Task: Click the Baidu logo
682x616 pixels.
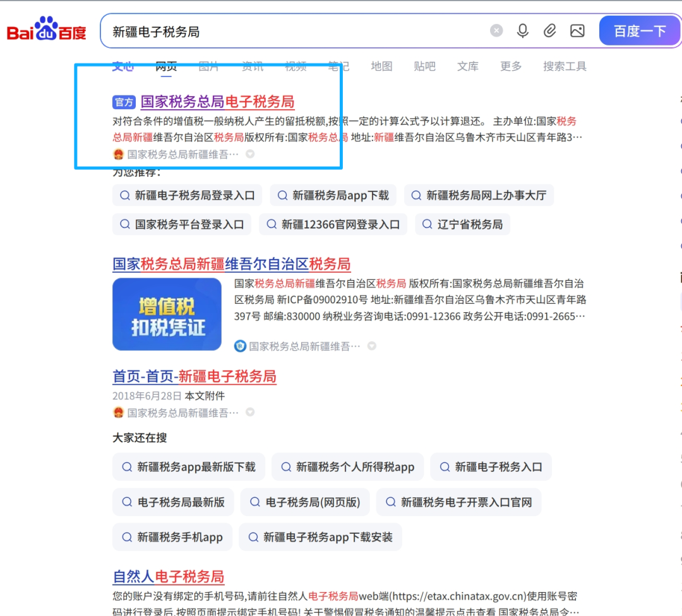Action: click(47, 29)
